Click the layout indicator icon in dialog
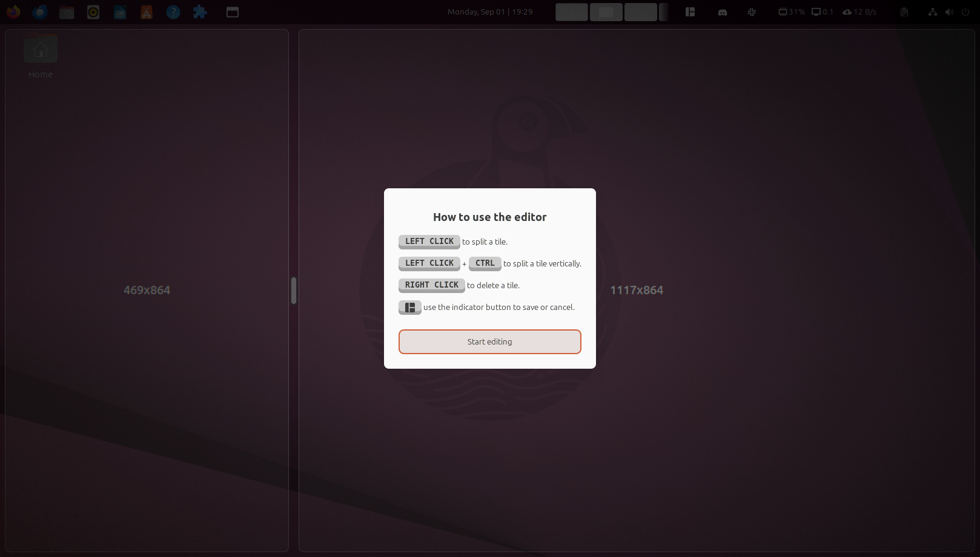980x557 pixels. [409, 307]
